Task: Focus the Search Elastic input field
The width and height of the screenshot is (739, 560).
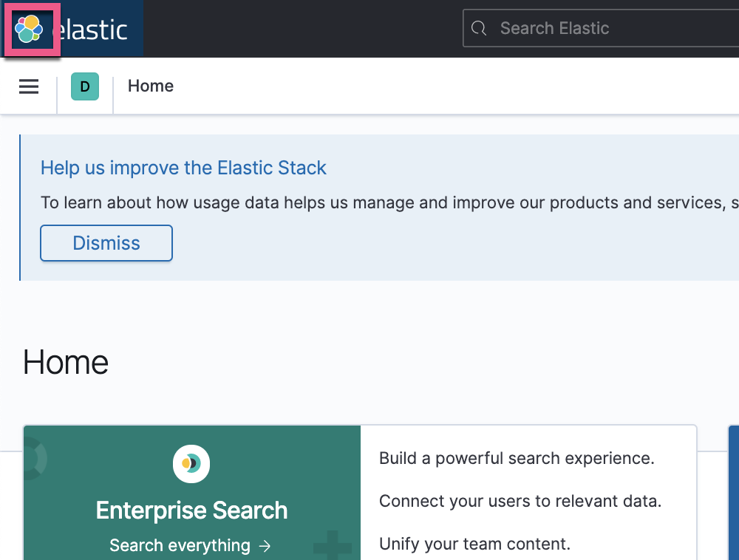Action: (x=601, y=28)
